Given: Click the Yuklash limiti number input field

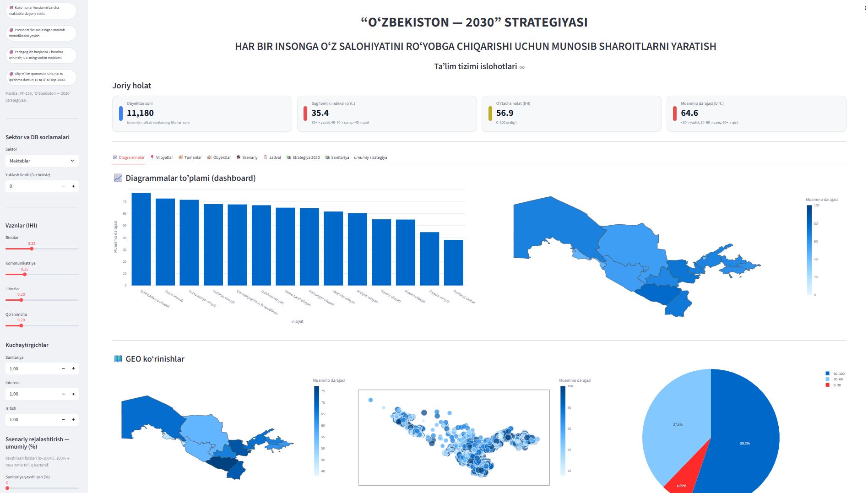Looking at the screenshot, I should click(33, 186).
